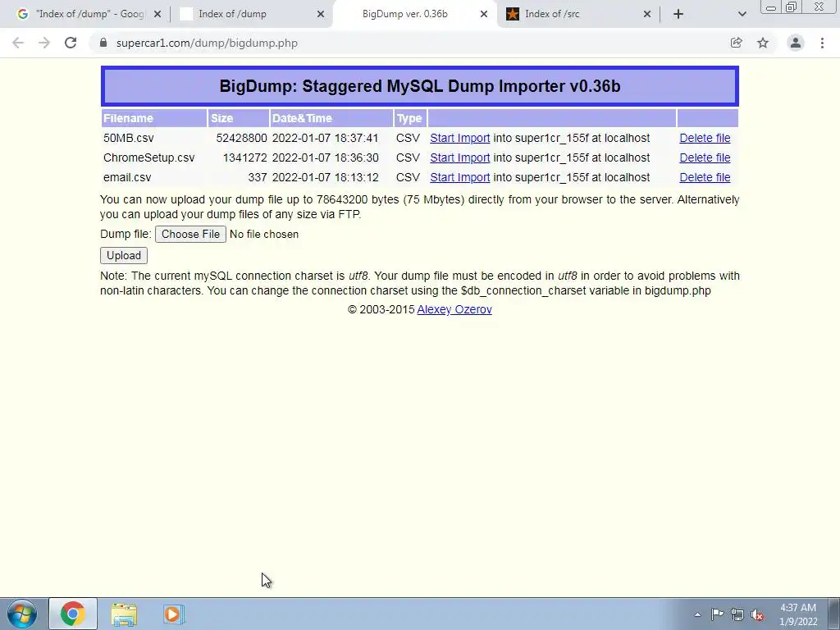Restore down the Chrome window
This screenshot has height=630, width=840.
click(x=791, y=7)
